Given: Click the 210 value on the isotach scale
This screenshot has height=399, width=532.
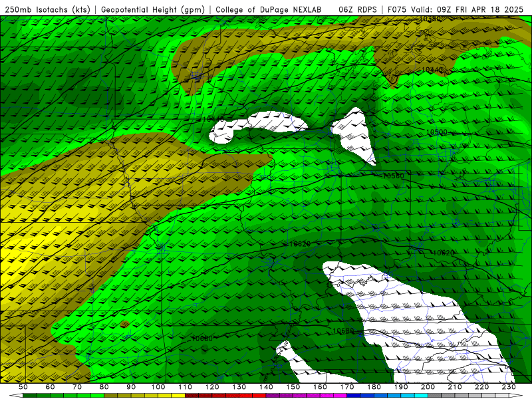Looking at the screenshot, I should [456, 387].
